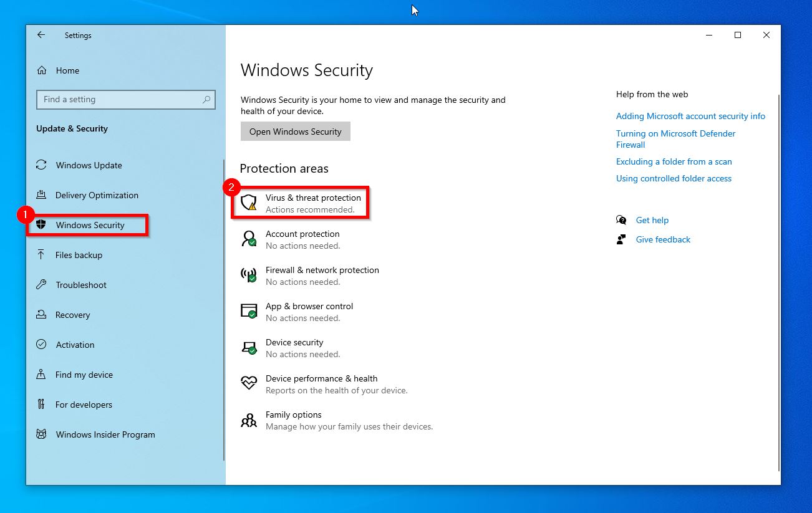This screenshot has width=812, height=513.
Task: Click the back arrow in Settings
Action: click(41, 35)
